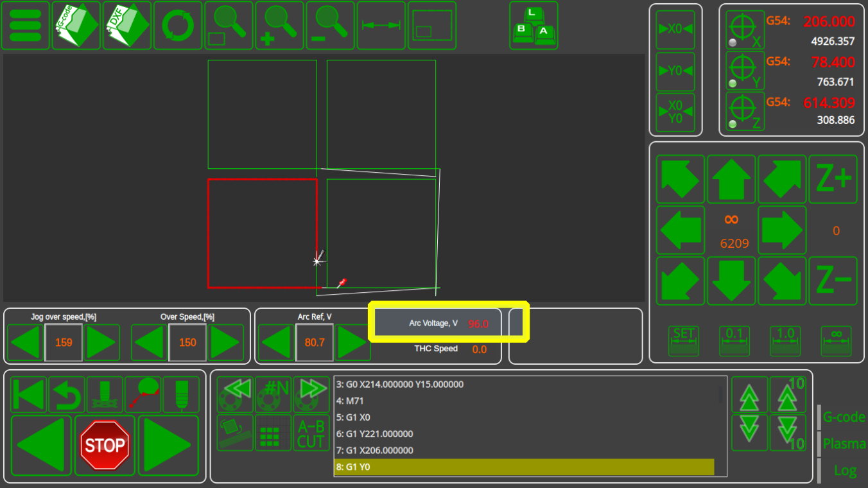The height and width of the screenshot is (488, 868).
Task: Switch to the Plasma tab
Action: pyautogui.click(x=844, y=444)
